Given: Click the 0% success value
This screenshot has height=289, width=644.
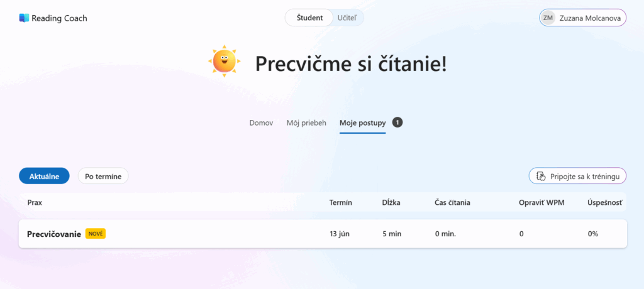Looking at the screenshot, I should pos(593,234).
